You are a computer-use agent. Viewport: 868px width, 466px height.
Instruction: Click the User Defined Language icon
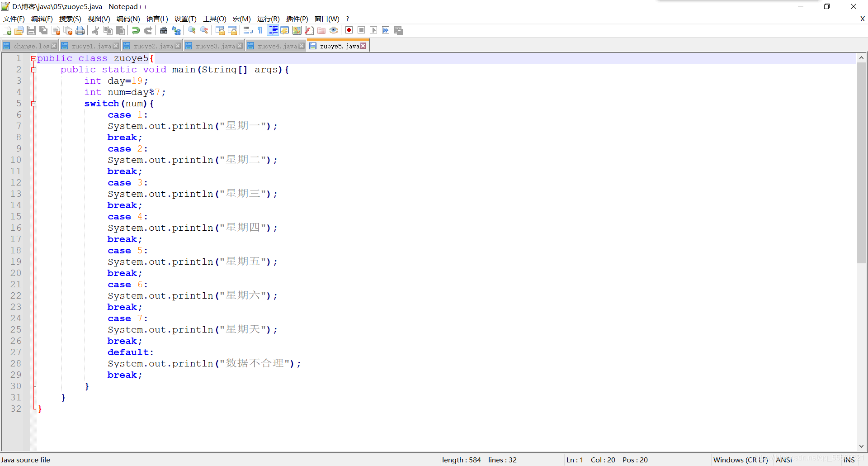pyautogui.click(x=284, y=30)
